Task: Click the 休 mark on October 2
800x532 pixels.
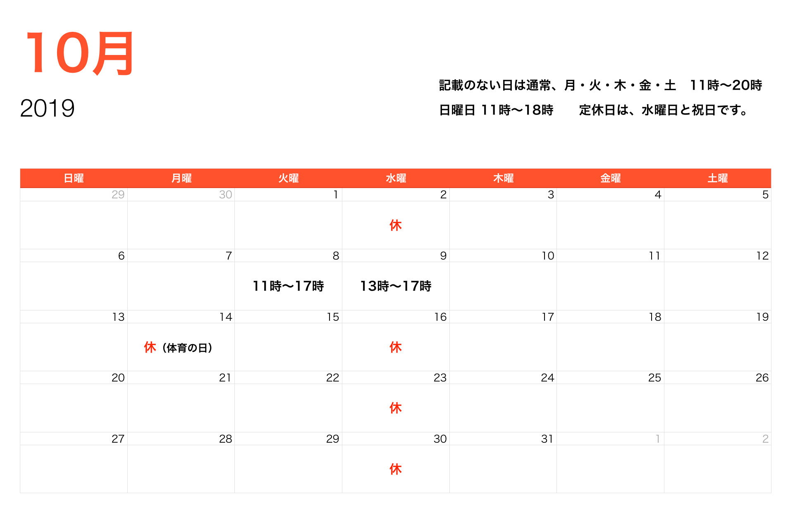Action: (x=395, y=226)
